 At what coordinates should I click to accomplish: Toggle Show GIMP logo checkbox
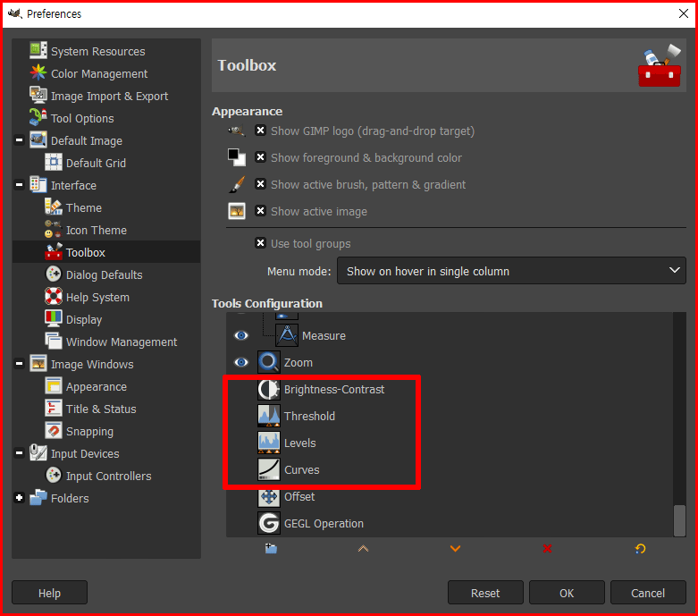260,130
